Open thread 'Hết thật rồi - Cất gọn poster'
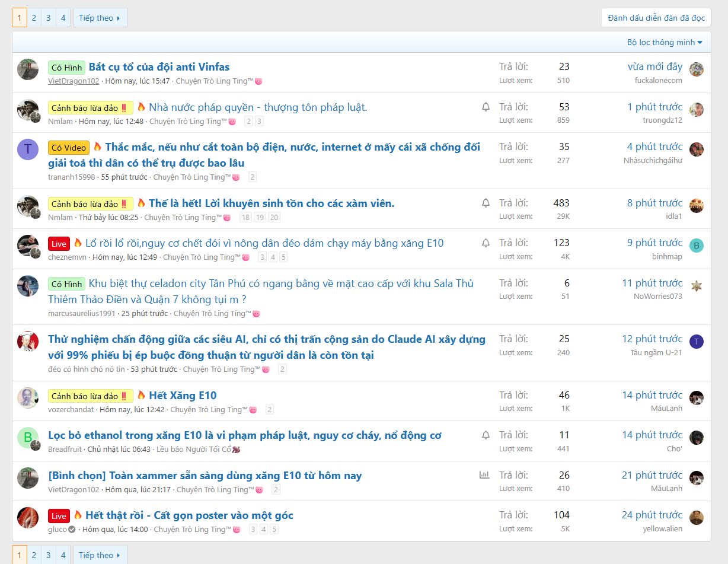 tap(189, 515)
